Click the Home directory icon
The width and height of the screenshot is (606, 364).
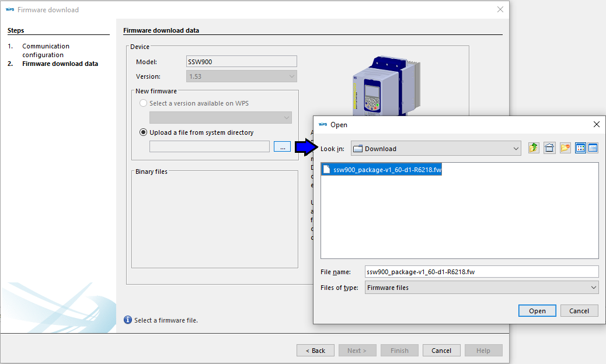tap(549, 148)
